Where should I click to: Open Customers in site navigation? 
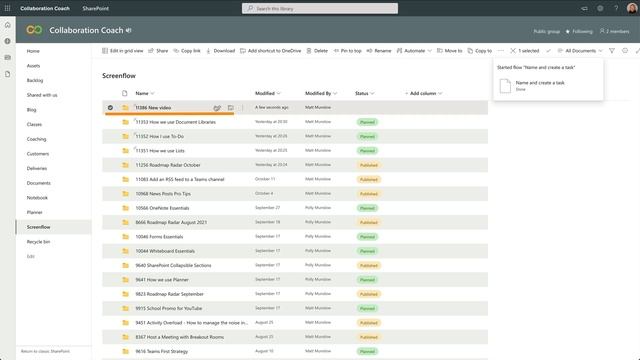tap(38, 154)
